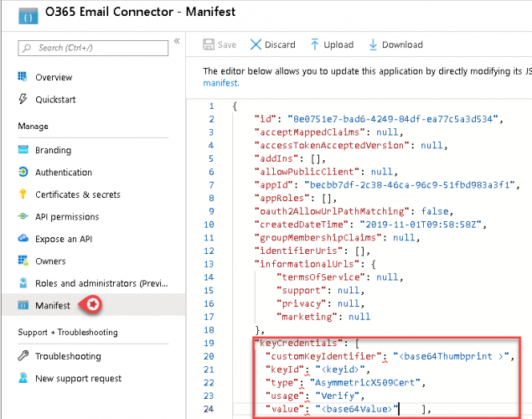Select the Manifest menu item
The image size is (532, 419).
click(x=51, y=306)
